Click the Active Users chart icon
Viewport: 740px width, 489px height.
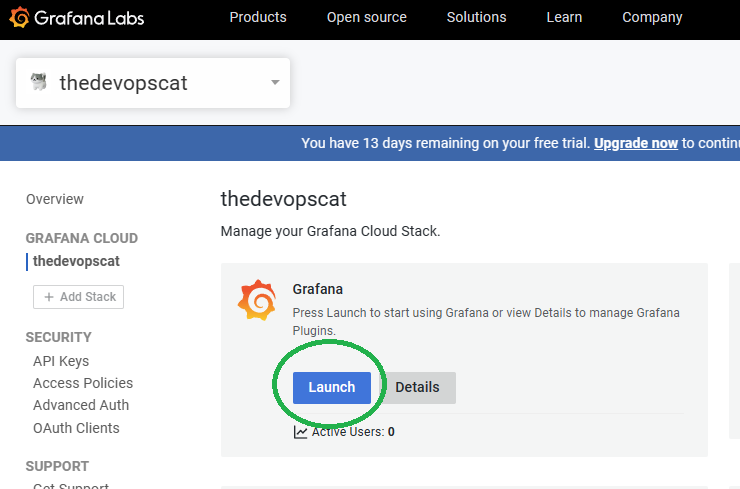[300, 432]
